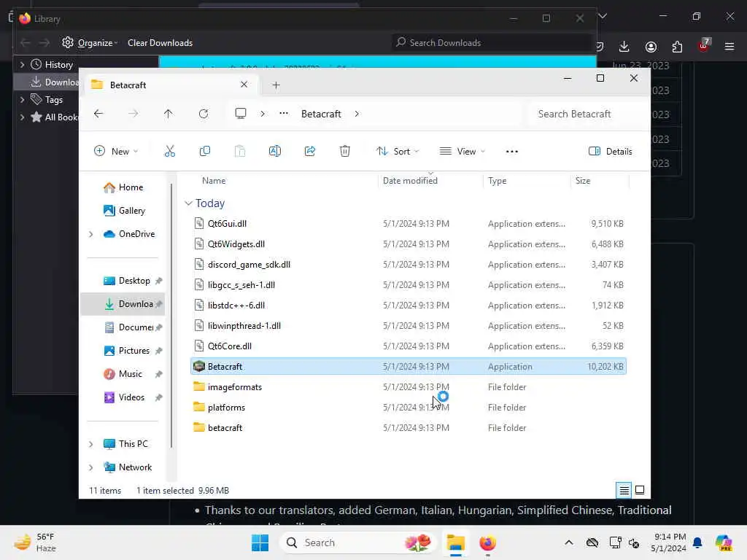Select Home in navigation pane

click(123, 187)
